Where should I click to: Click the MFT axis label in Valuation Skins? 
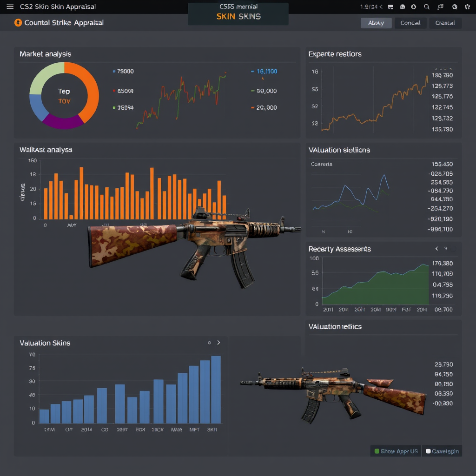(x=194, y=430)
